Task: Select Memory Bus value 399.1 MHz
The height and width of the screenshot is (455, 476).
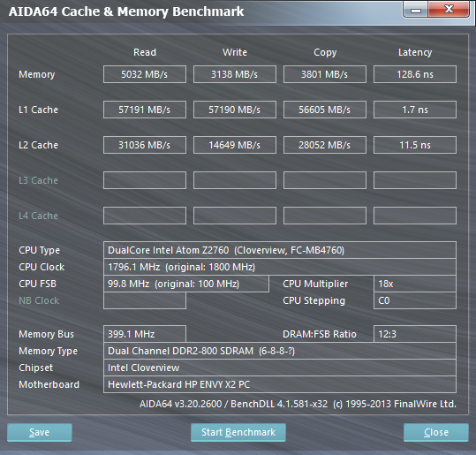Action: [x=145, y=334]
